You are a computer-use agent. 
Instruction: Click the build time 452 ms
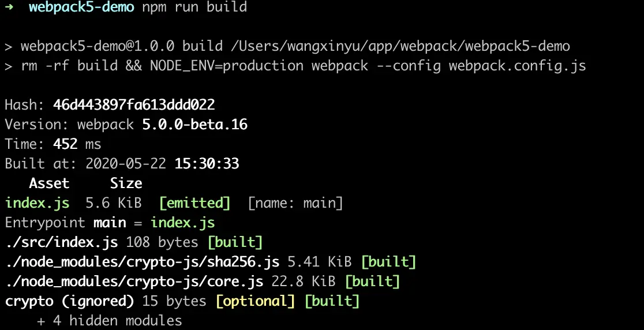pyautogui.click(x=77, y=144)
